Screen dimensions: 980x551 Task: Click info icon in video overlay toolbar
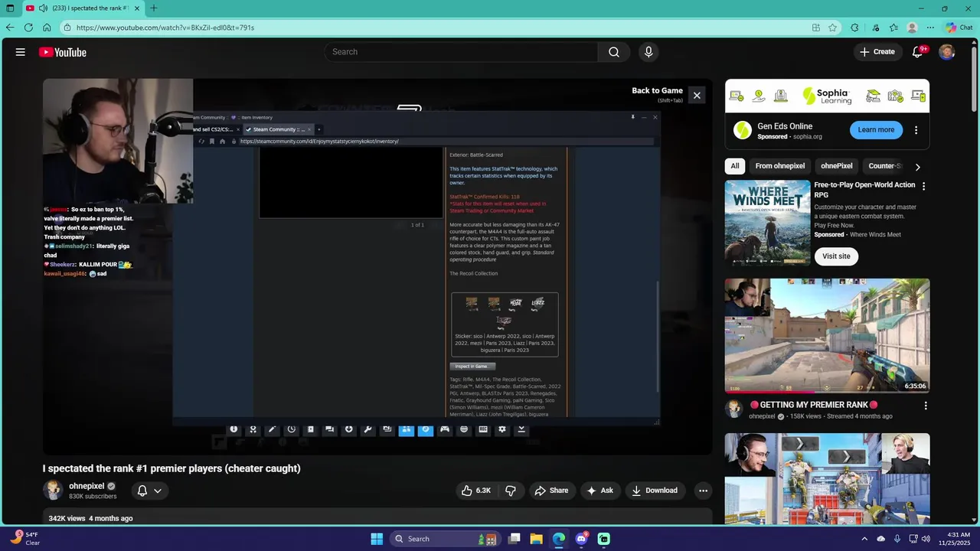pos(234,429)
